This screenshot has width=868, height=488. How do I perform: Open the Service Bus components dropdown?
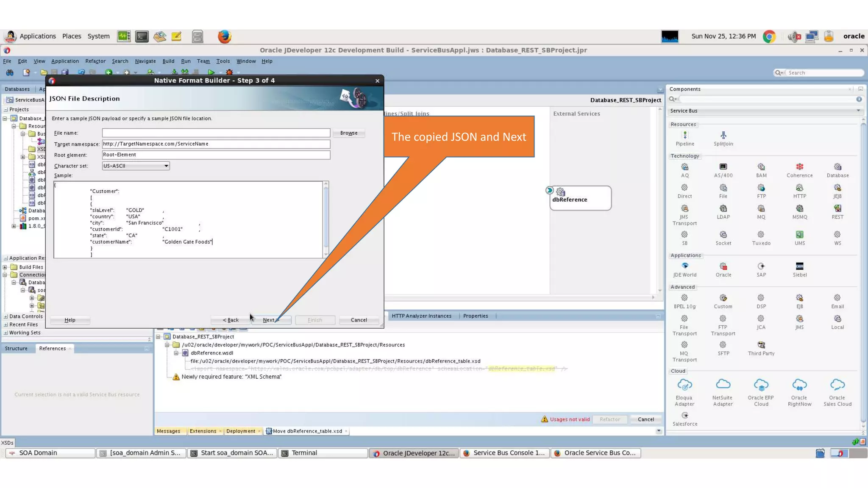point(858,111)
